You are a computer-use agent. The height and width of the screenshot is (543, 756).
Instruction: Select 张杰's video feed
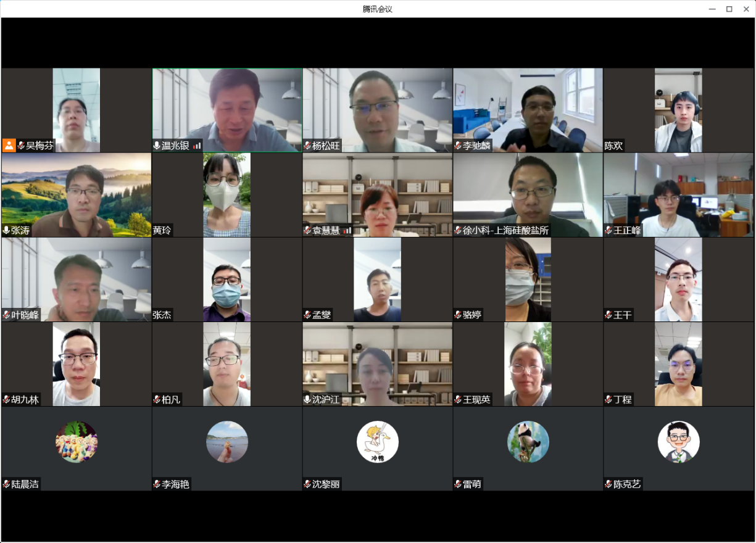pyautogui.click(x=227, y=280)
